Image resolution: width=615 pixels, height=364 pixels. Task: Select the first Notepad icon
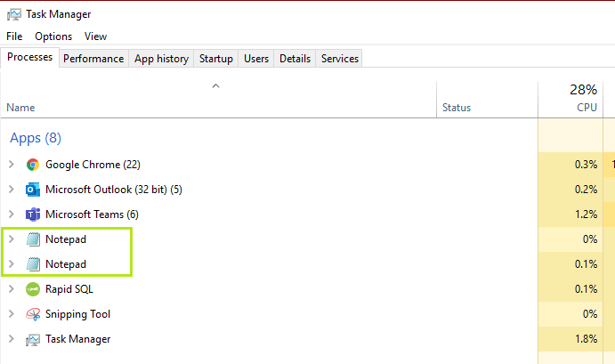33,239
